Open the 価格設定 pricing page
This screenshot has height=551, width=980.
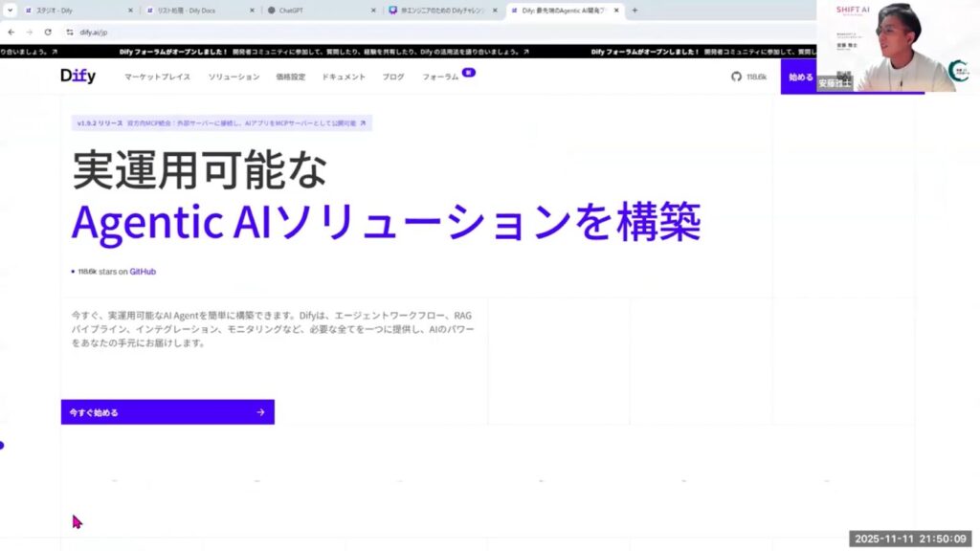(290, 77)
